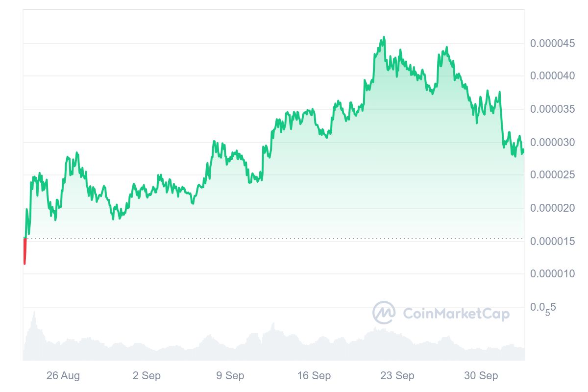Click the 23 Sep date label
Image resolution: width=588 pixels, height=392 pixels.
click(x=397, y=376)
